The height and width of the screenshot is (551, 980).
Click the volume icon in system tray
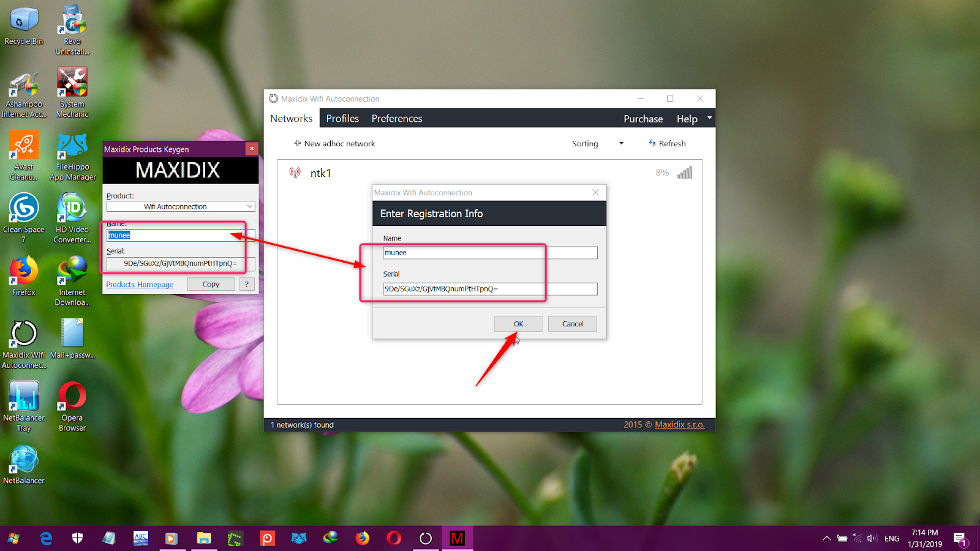(x=872, y=539)
